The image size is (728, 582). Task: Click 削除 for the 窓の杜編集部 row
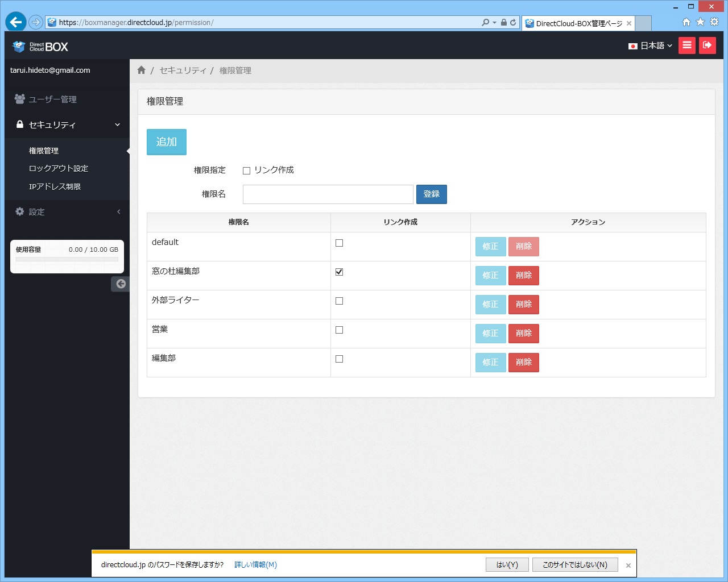524,276
